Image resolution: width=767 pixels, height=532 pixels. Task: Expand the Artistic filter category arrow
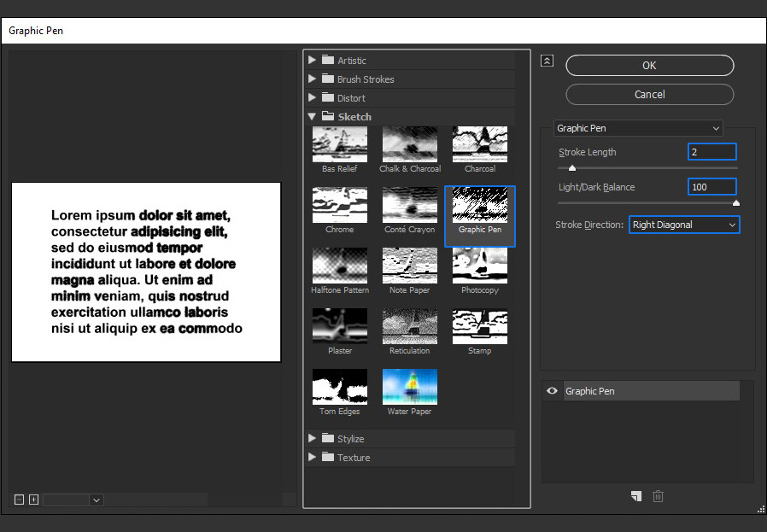(312, 60)
